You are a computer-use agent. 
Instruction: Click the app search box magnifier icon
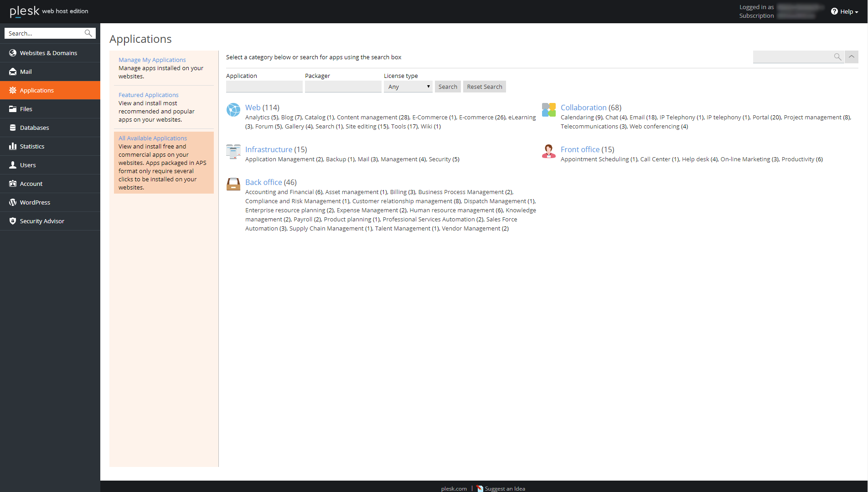837,57
